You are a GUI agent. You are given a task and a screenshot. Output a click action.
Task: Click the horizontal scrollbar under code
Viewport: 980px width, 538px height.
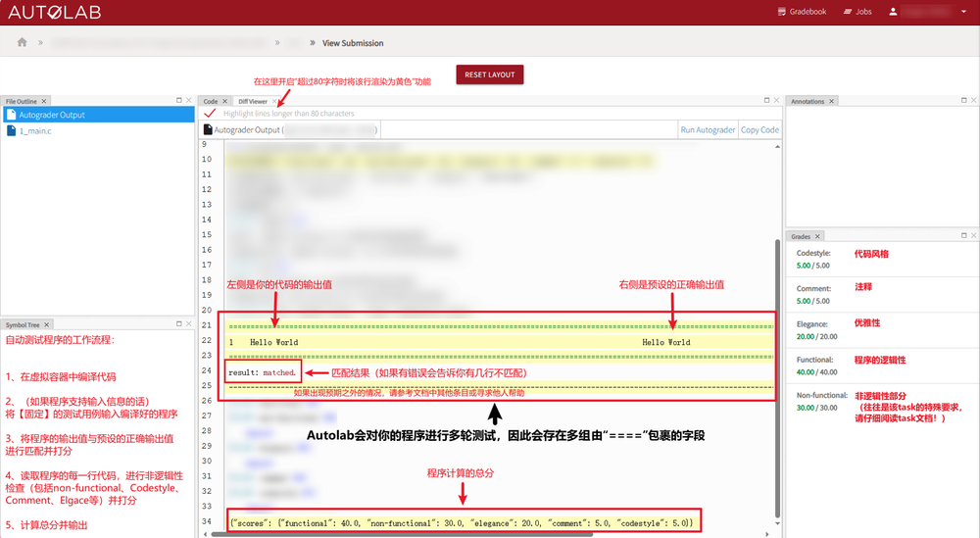[x=401, y=534]
